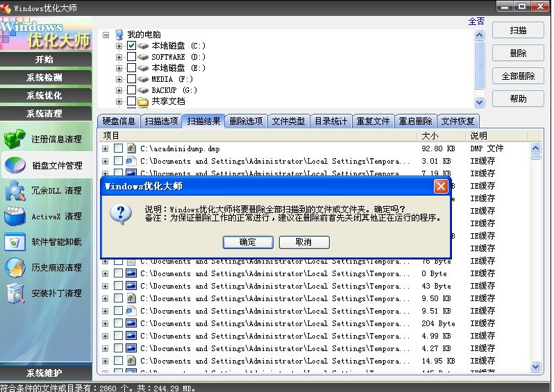Image resolution: width=554 pixels, height=392 pixels.
Task: Click the SOFTWARE (D:) drive icon
Action: click(x=143, y=57)
